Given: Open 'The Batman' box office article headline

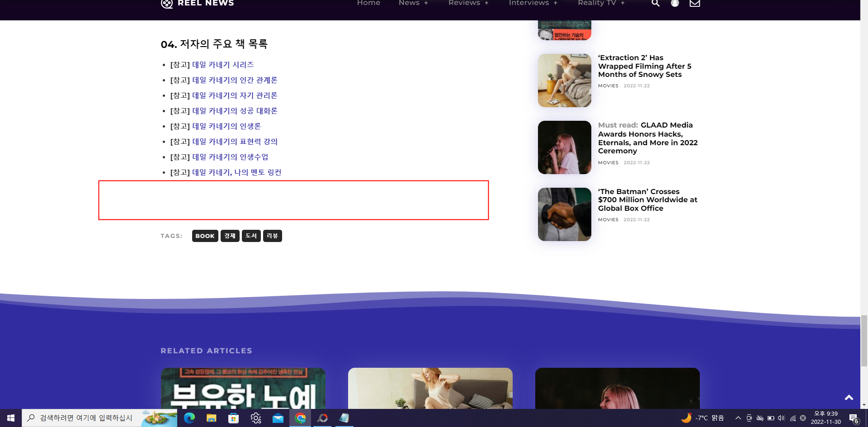Looking at the screenshot, I should point(648,200).
